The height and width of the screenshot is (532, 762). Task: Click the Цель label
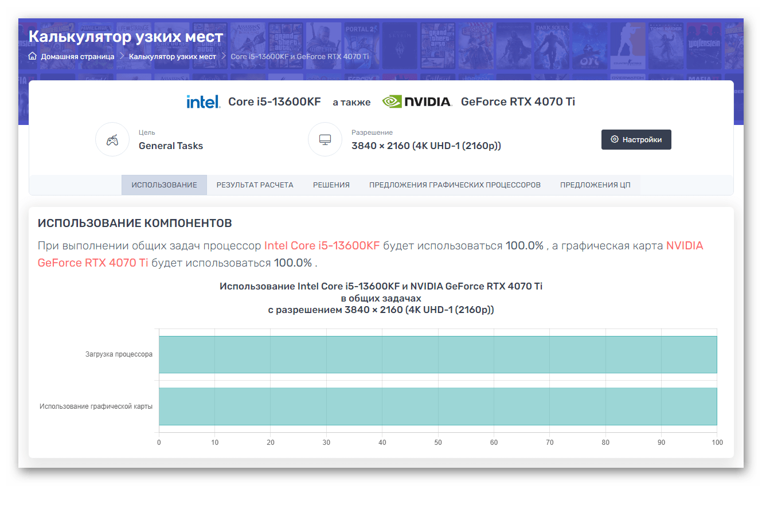click(x=147, y=132)
